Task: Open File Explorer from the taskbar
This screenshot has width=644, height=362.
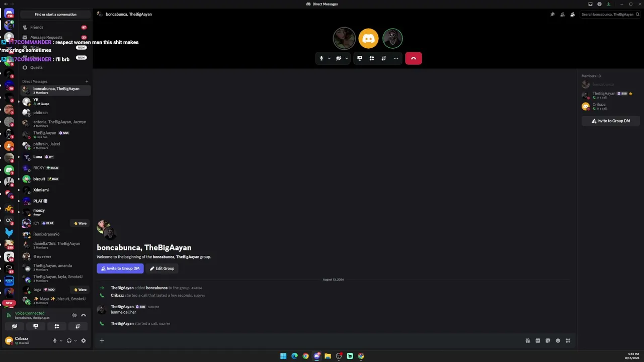Action: point(328,356)
